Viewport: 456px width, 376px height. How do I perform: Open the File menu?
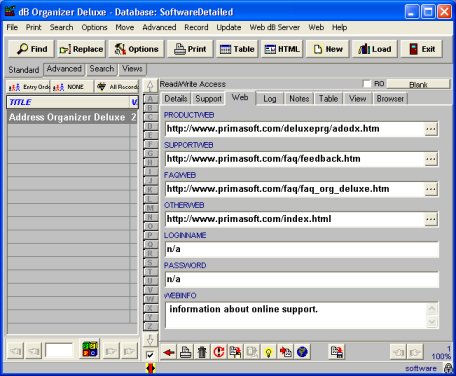click(12, 27)
